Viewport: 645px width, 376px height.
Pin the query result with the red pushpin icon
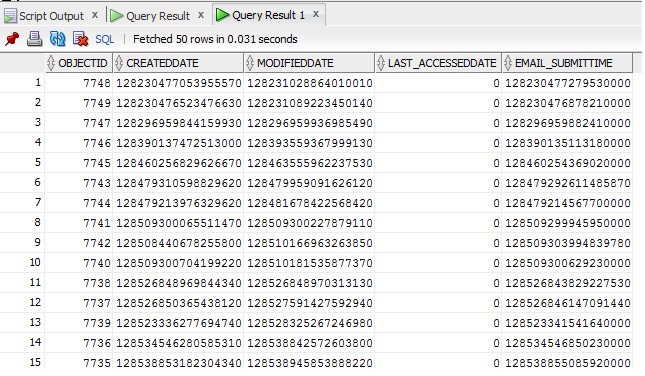[12, 39]
